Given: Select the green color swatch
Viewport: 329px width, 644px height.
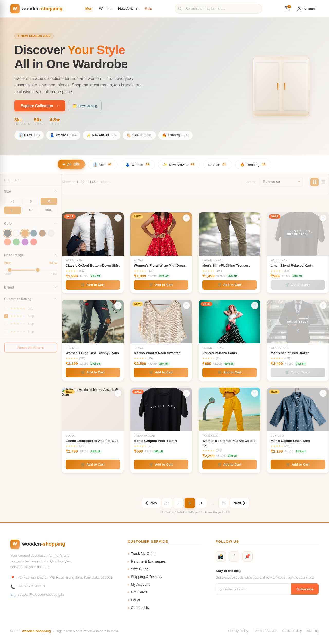Looking at the screenshot, I should [16, 242].
